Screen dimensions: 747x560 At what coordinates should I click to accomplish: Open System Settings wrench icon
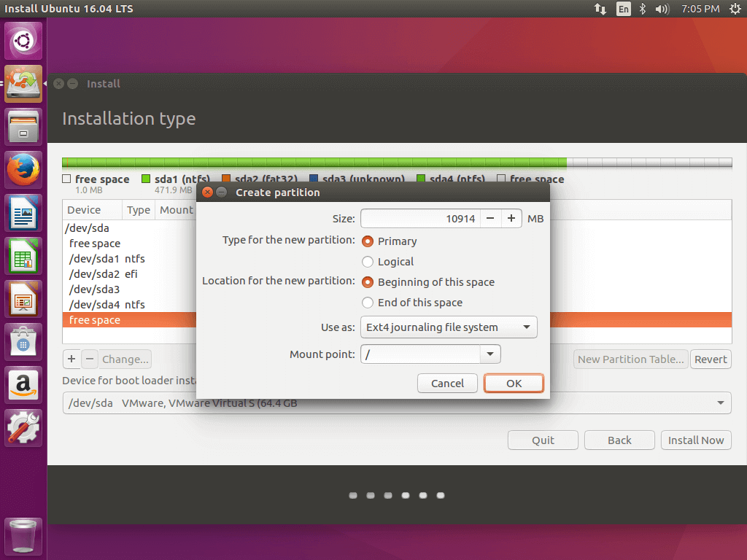pos(24,428)
